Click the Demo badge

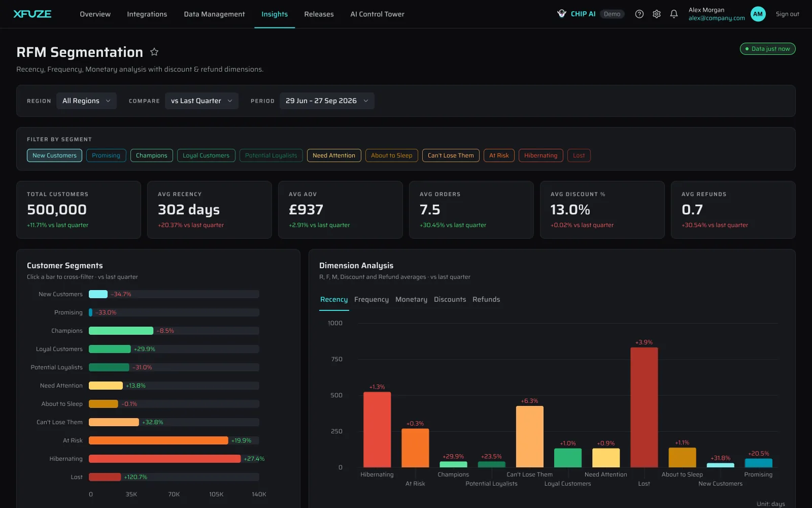[x=612, y=14]
